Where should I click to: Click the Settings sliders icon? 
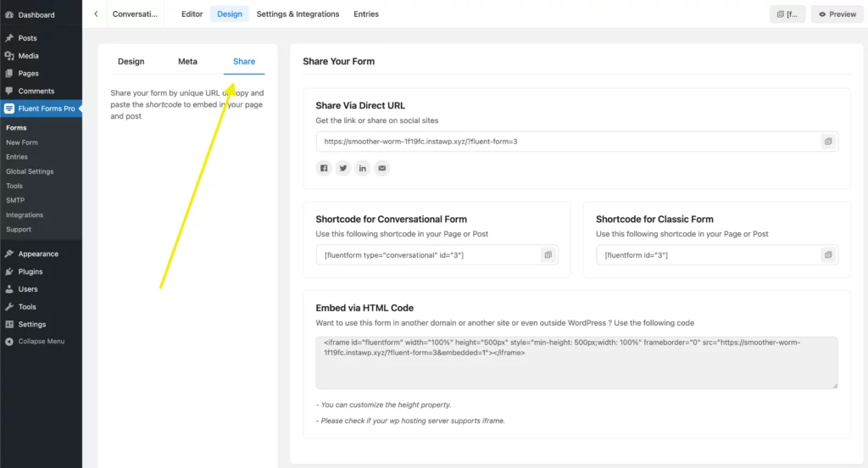[9, 324]
